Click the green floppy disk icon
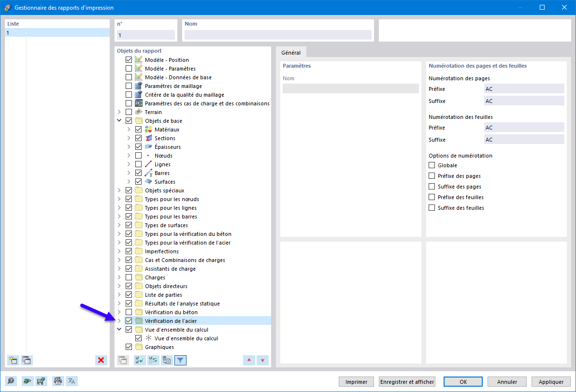The width and height of the screenshot is (576, 392). click(x=41, y=381)
